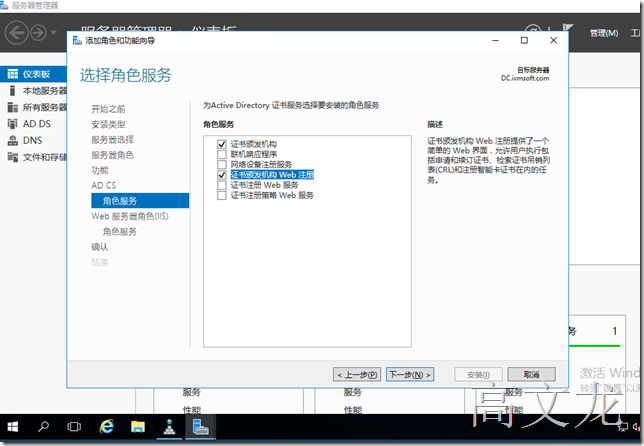
Task: Select DNS in Server Manager sidebar
Action: (x=33, y=140)
